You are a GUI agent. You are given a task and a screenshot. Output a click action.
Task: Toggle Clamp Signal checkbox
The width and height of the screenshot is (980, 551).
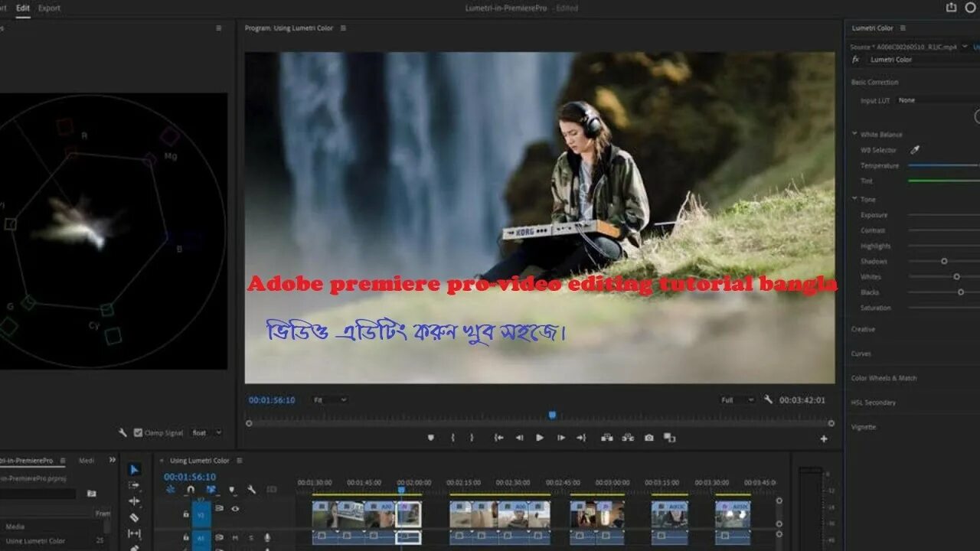tap(138, 432)
